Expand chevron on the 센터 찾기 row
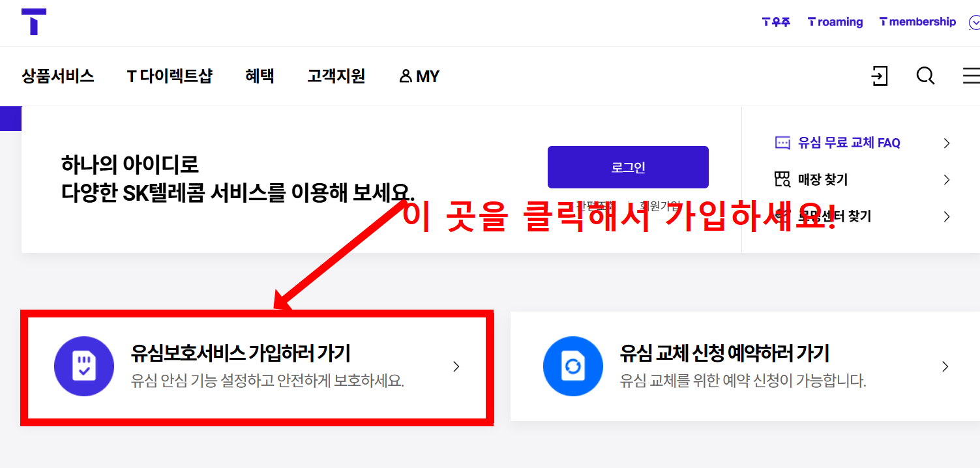This screenshot has height=468, width=980. (947, 216)
